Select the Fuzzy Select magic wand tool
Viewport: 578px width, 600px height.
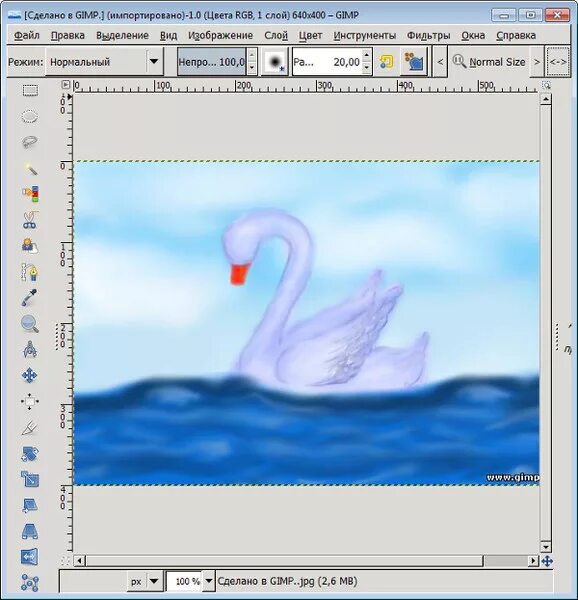pos(30,168)
